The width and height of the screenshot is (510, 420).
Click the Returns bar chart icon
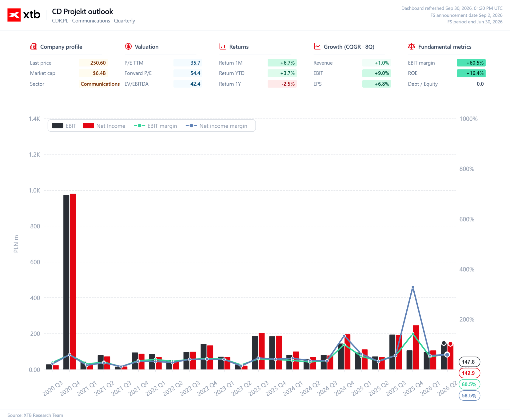click(x=223, y=47)
